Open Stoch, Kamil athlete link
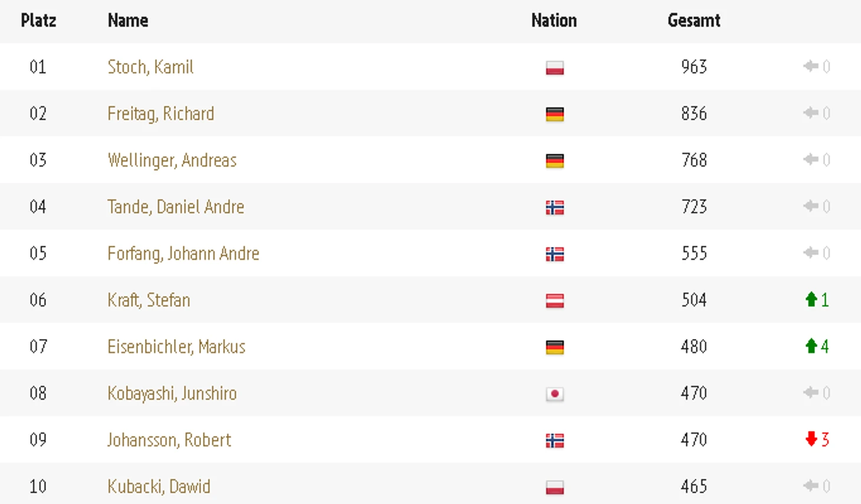 click(x=150, y=67)
